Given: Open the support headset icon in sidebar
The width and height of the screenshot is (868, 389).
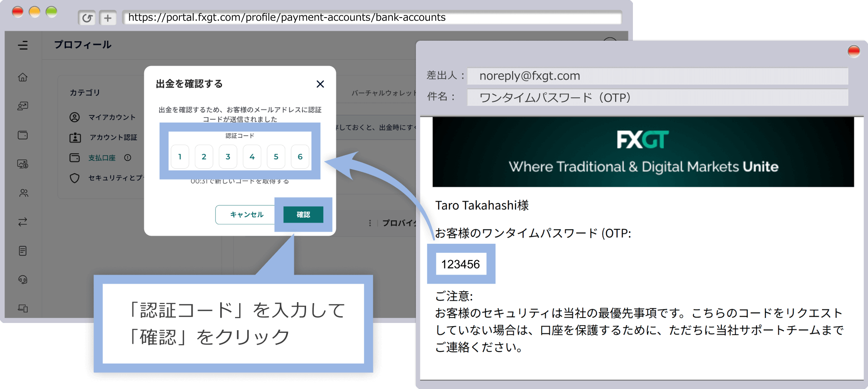Looking at the screenshot, I should [23, 280].
